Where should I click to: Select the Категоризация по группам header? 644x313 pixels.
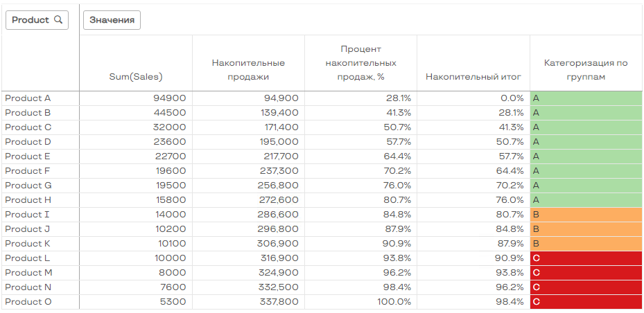point(586,69)
